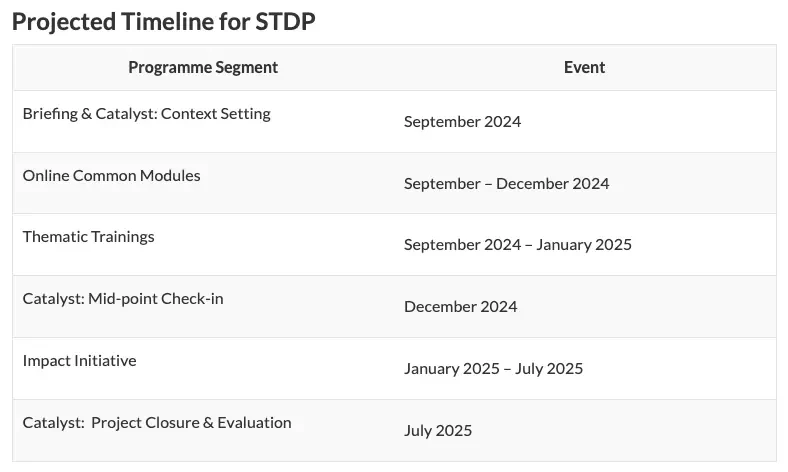Click the September 2024 date cell
The width and height of the screenshot is (788, 472).
[462, 122]
